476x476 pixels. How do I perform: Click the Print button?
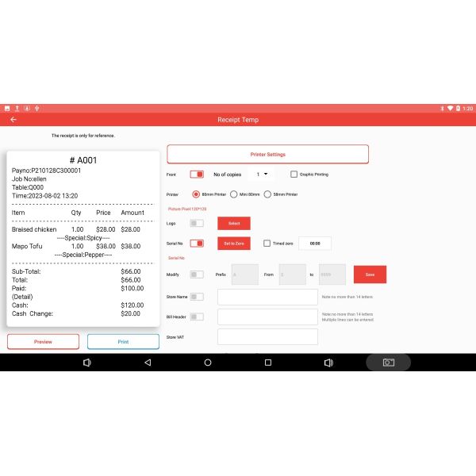point(123,342)
